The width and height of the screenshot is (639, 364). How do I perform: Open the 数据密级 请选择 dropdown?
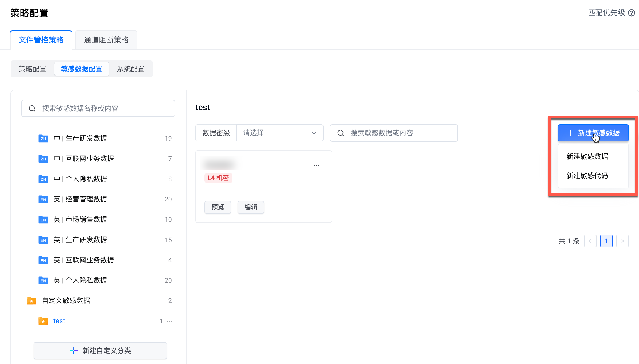pos(280,133)
